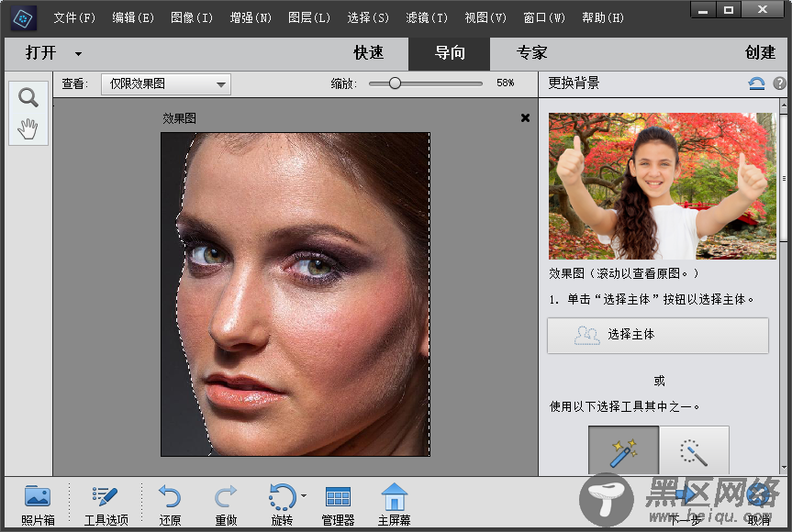Click the 更换背景 panel title
The image size is (792, 532).
pos(574,83)
